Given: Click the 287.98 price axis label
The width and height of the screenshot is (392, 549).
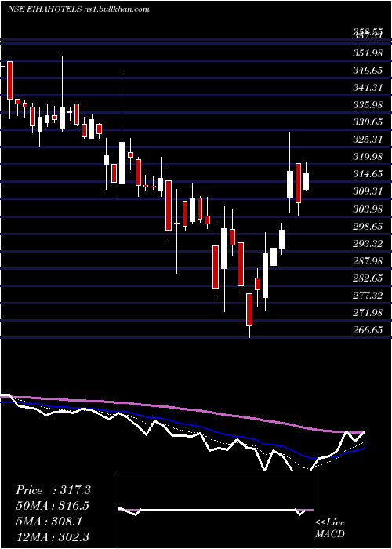Looking at the screenshot, I should tap(368, 261).
